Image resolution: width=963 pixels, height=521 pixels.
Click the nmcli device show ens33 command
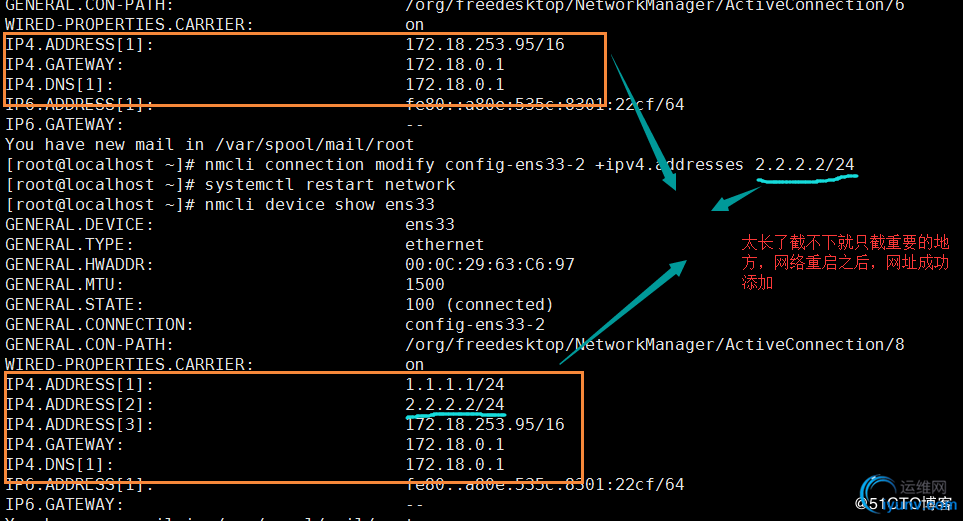click(319, 205)
